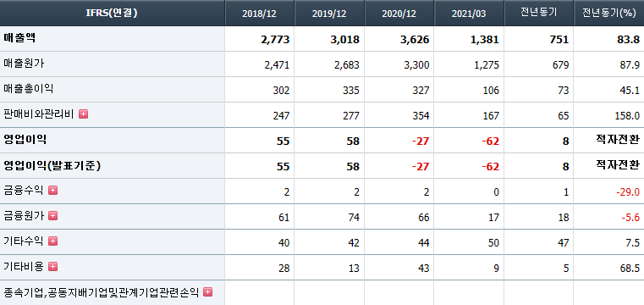Expand the 금융수익 row plus icon
This screenshot has width=644, height=305.
tap(52, 191)
